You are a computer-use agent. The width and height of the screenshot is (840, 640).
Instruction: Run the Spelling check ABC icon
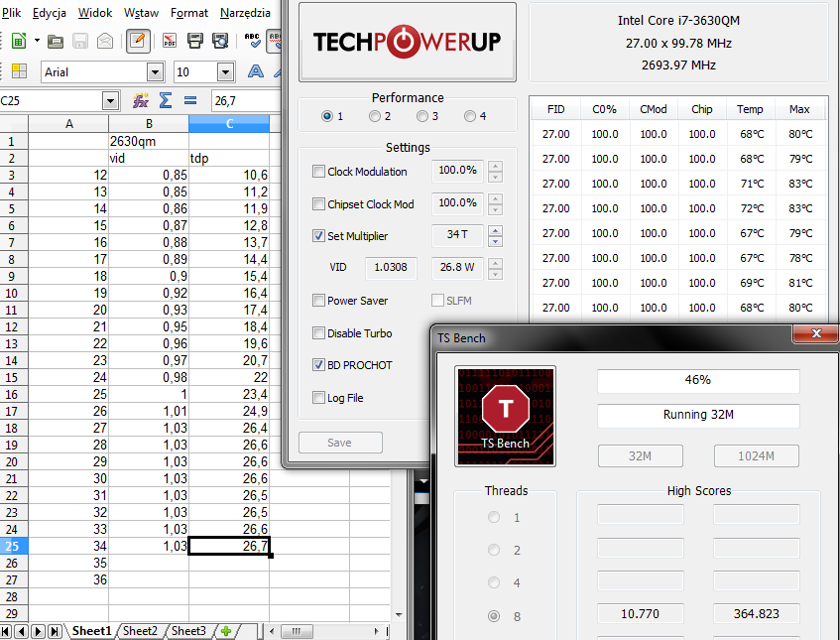click(252, 41)
